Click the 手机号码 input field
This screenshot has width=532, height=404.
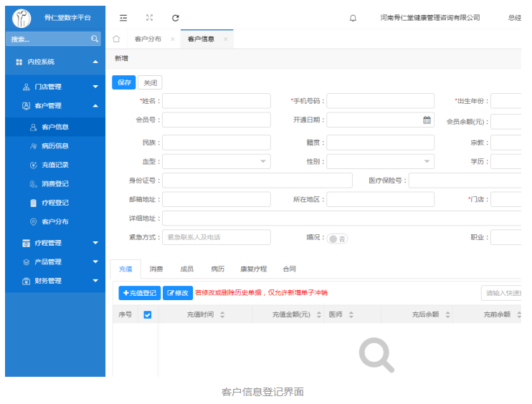380,101
